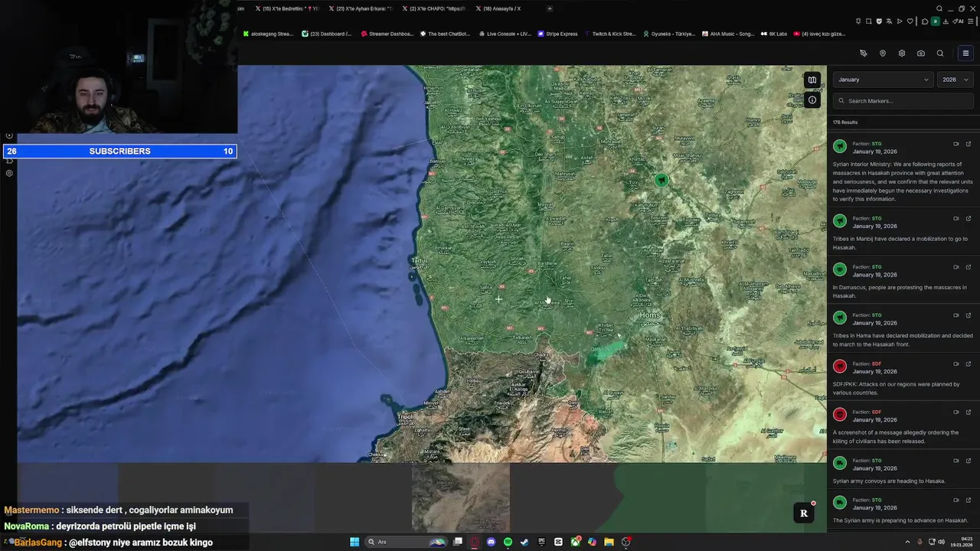Click the browser AI toolbar button

958,21
